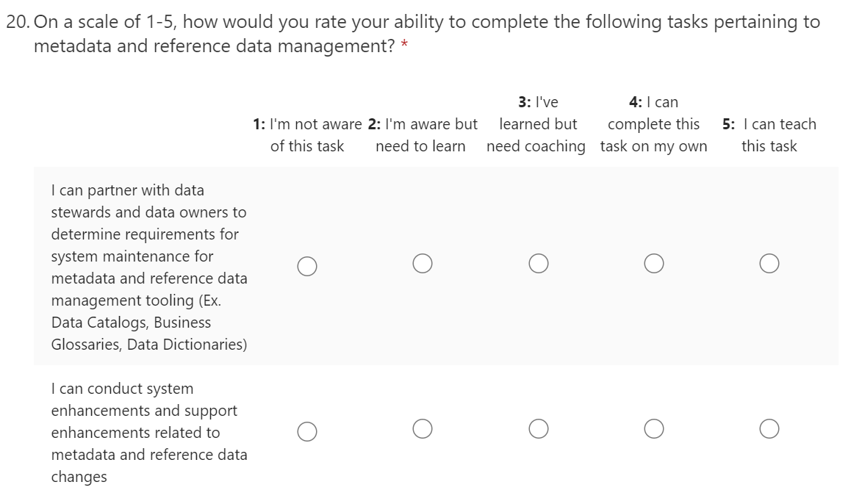Screen dimensions: 851x504
Task: Select rating 1 for partnering with data stewards
Action: pyautogui.click(x=307, y=265)
